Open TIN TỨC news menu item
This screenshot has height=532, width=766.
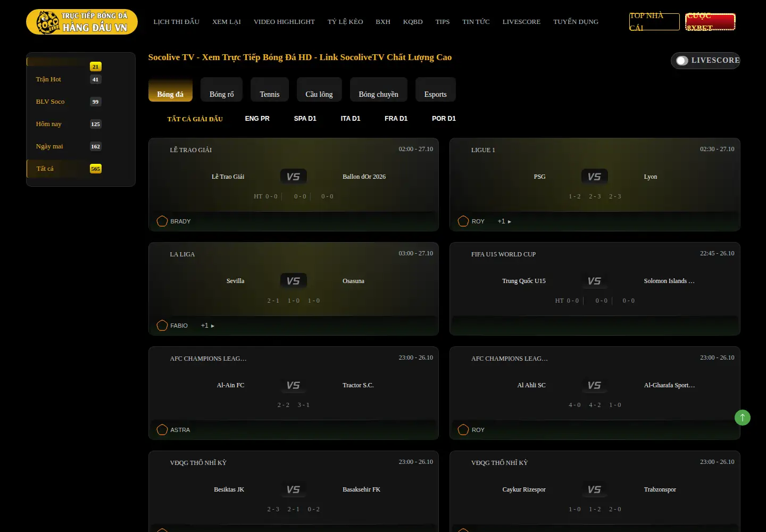click(476, 22)
